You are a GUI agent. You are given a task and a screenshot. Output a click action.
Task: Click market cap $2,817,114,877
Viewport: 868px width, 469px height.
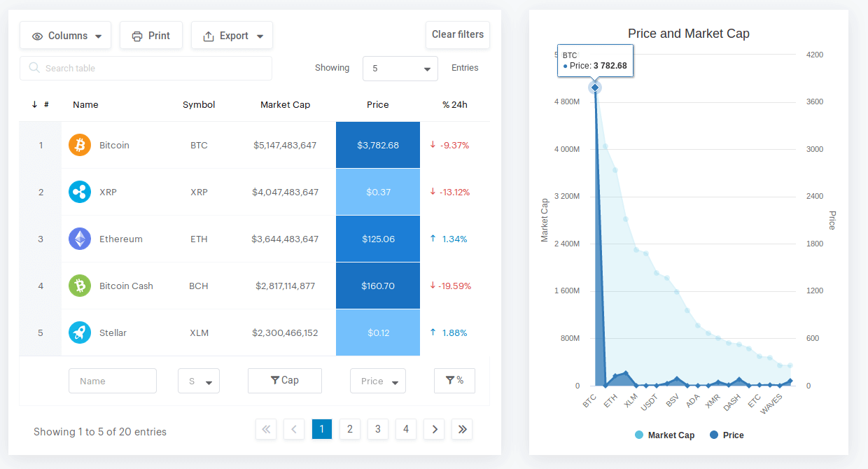tap(285, 286)
